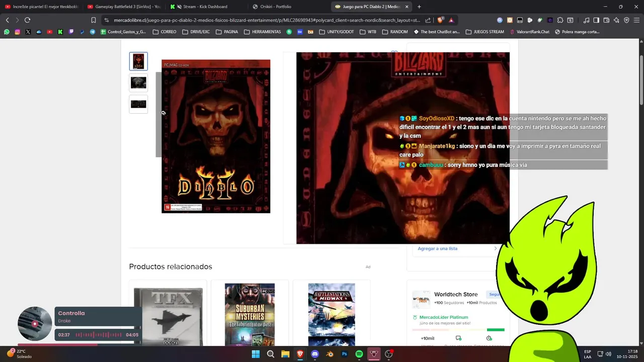The width and height of the screenshot is (644, 362).
Task: Select second product image thumbnail
Action: (138, 82)
